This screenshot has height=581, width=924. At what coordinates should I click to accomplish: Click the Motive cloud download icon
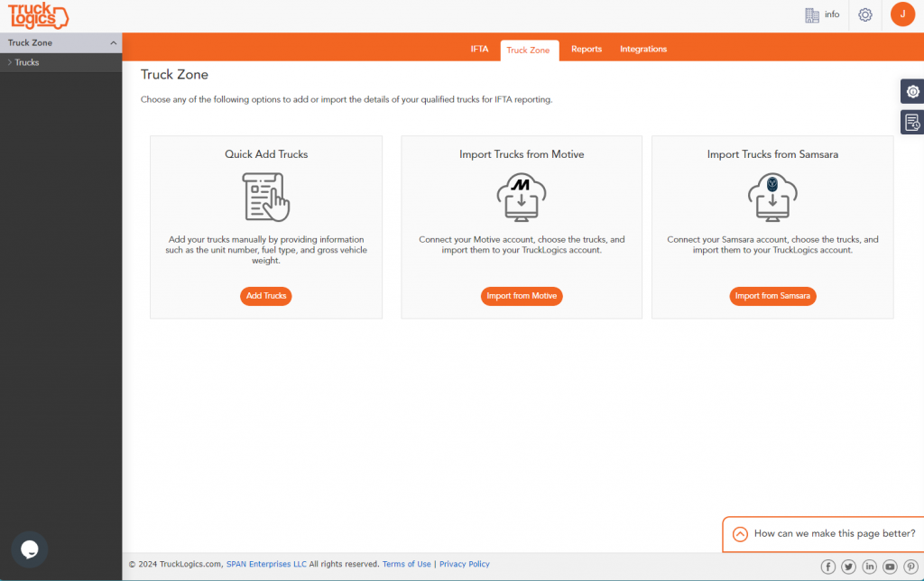522,197
